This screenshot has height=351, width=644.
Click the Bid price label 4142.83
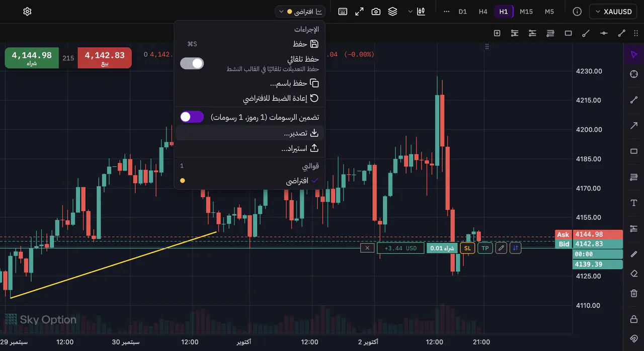589,244
